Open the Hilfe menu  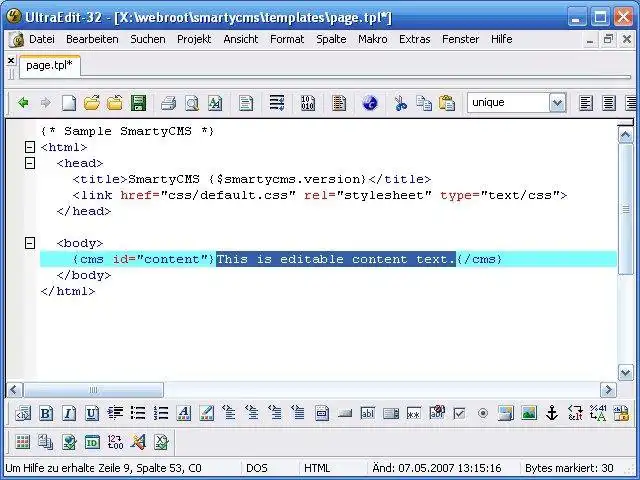(502, 39)
